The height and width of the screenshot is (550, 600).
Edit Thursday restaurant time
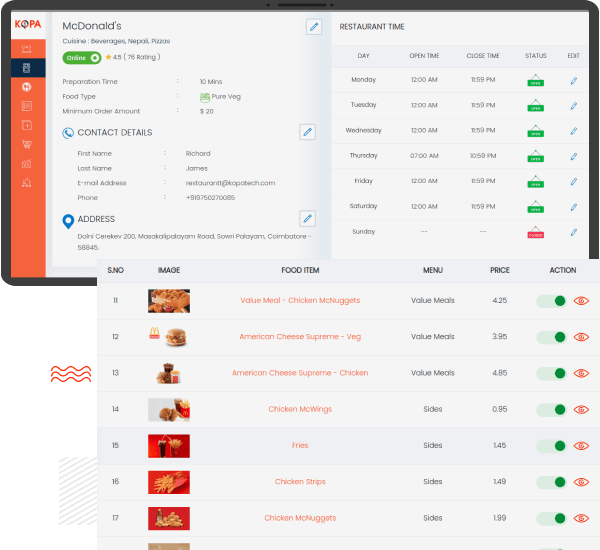tap(574, 156)
